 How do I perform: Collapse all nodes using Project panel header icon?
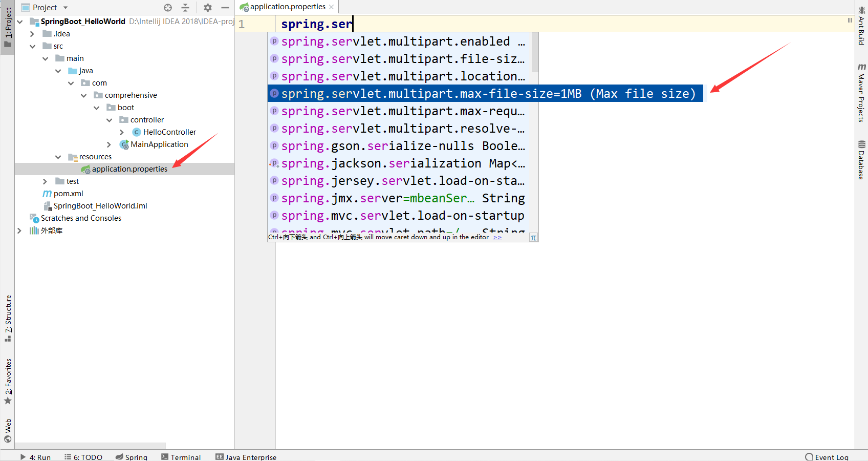185,8
